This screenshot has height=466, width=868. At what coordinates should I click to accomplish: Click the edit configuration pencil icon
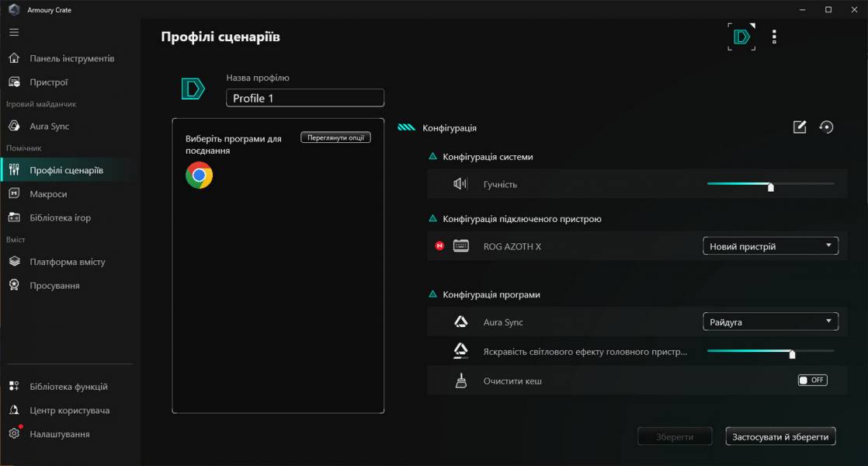pyautogui.click(x=800, y=127)
